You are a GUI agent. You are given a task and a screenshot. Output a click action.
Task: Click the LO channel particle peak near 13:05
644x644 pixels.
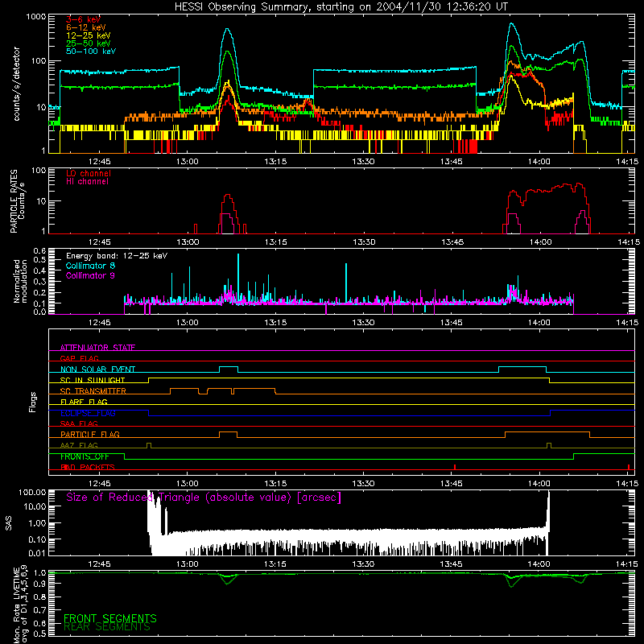pos(228,196)
